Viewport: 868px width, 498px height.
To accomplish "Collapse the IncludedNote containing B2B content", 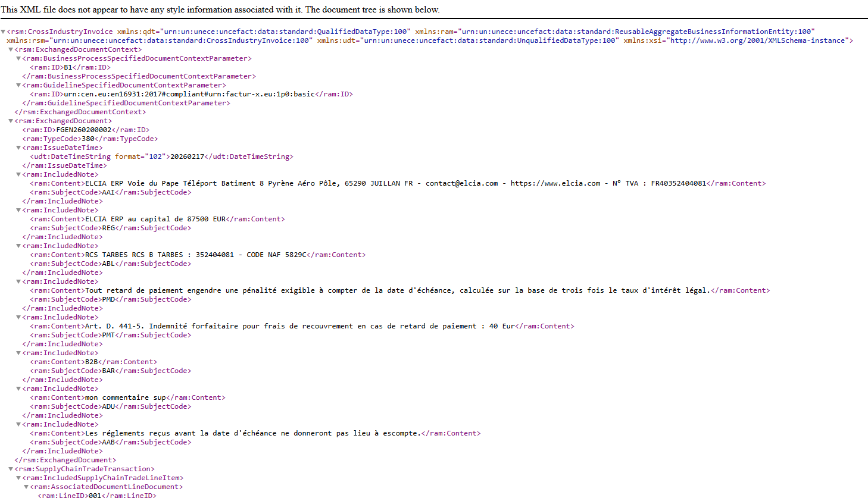I will [18, 352].
